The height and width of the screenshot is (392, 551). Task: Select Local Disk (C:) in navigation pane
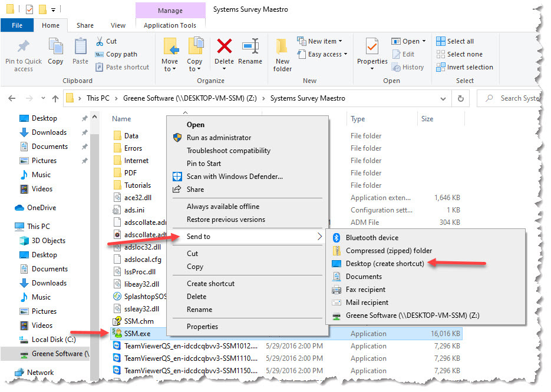coord(54,340)
